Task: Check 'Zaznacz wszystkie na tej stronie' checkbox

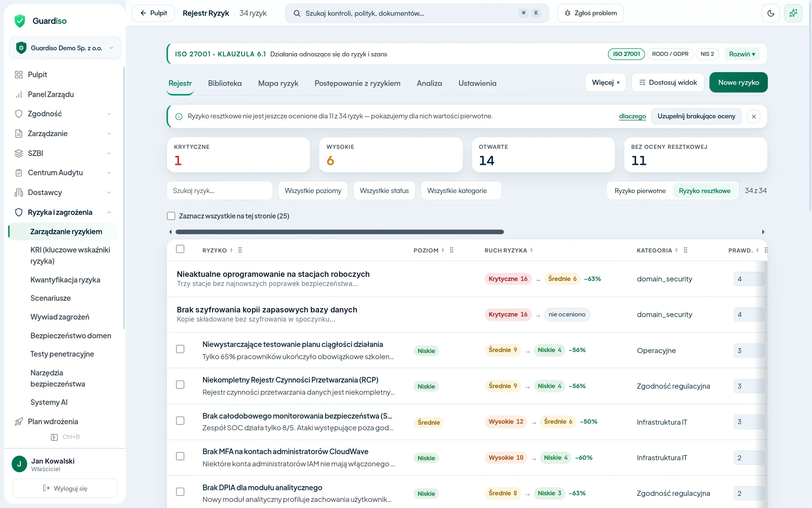Action: coord(171,216)
